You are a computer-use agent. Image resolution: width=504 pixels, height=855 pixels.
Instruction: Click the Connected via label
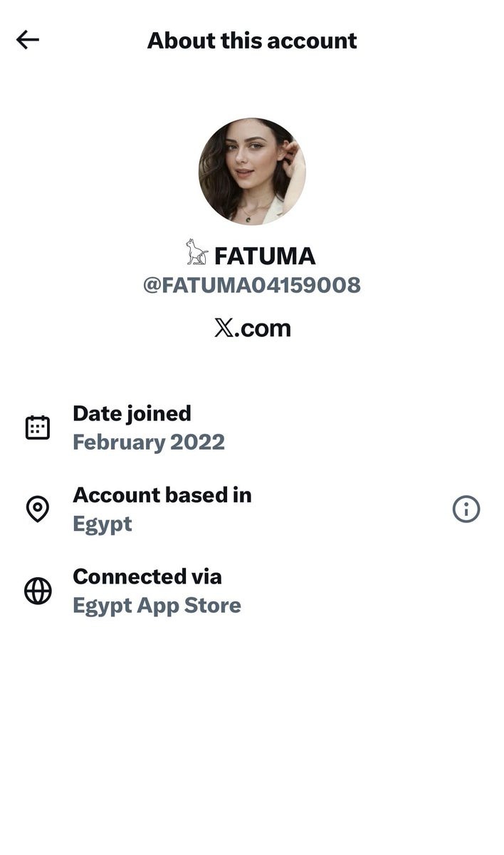pos(147,576)
